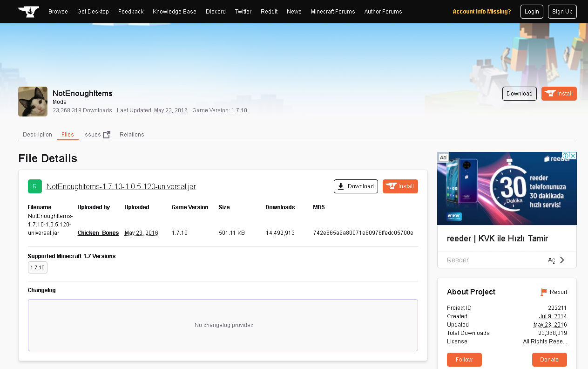Screen dimensions: 588x369
Task: Click the reeder ad banner image
Action: coord(507,189)
